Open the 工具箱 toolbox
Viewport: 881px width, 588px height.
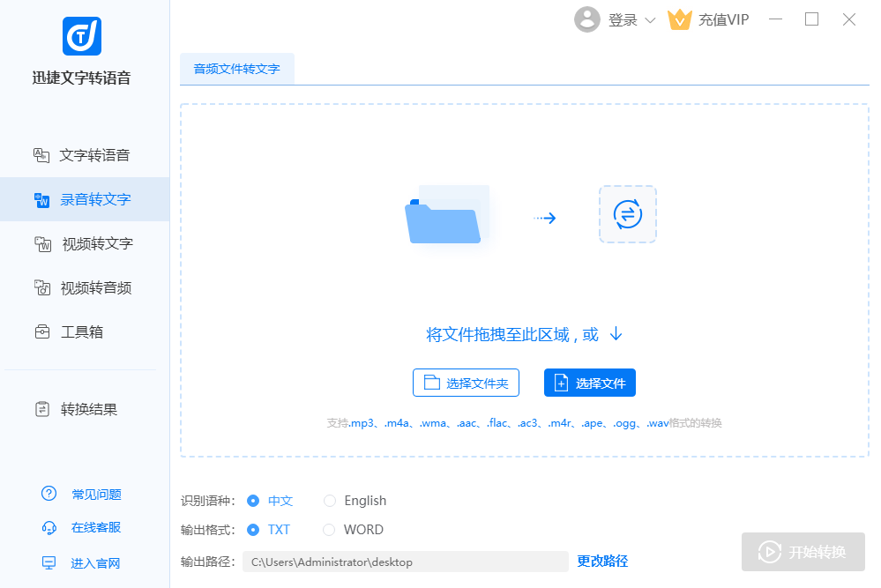point(81,332)
